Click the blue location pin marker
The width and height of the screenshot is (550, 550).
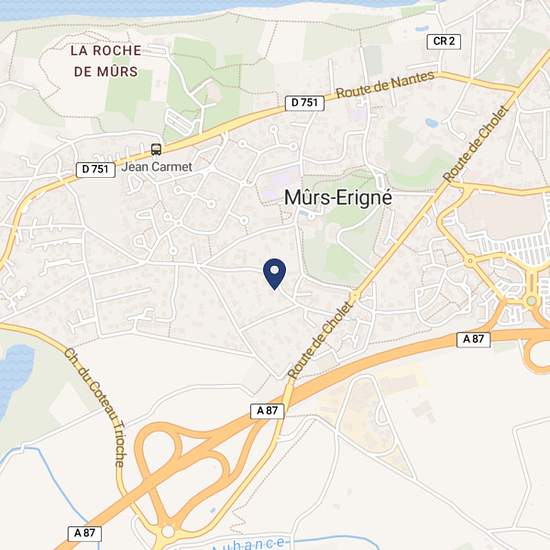coord(275,274)
